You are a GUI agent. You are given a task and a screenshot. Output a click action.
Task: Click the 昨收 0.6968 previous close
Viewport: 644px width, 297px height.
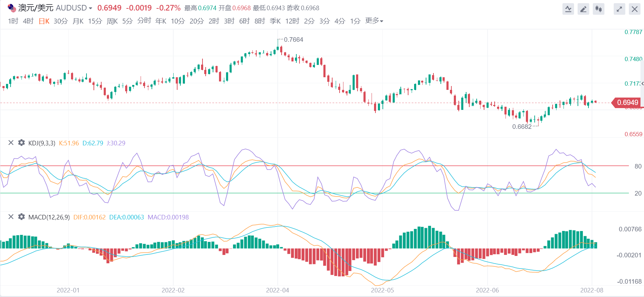303,8
